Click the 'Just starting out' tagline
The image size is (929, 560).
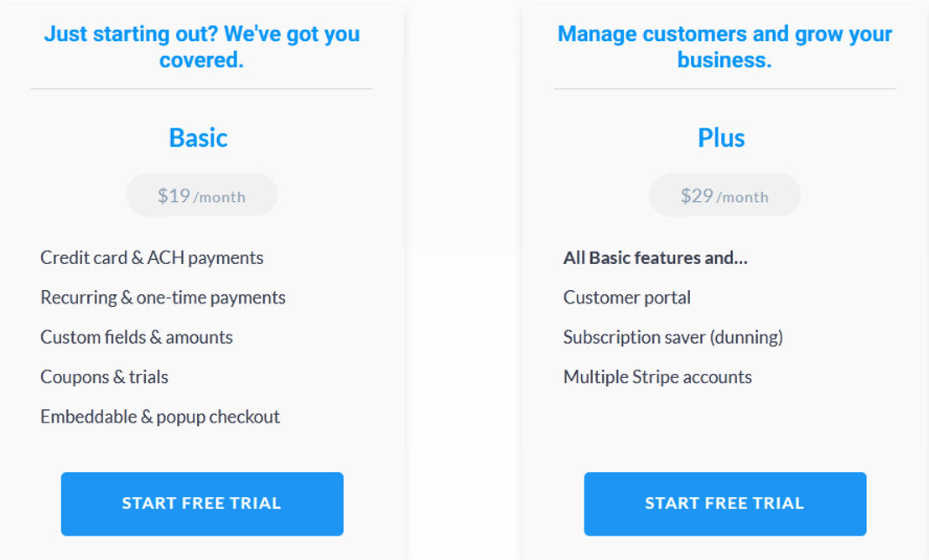click(201, 46)
